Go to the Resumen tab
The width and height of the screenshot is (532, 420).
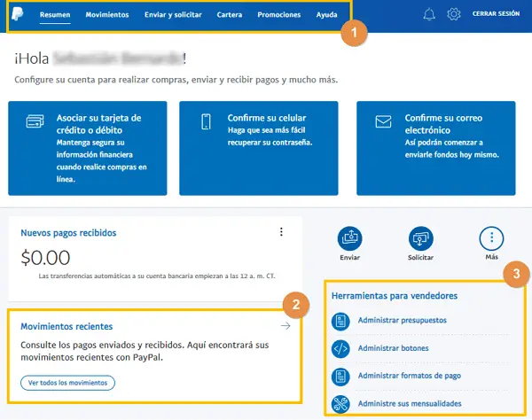(55, 14)
